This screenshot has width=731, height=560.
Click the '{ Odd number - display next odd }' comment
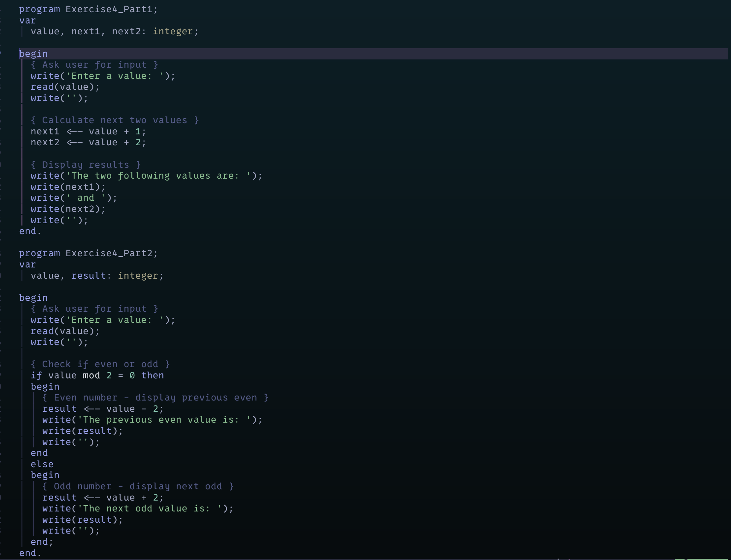[x=138, y=487]
